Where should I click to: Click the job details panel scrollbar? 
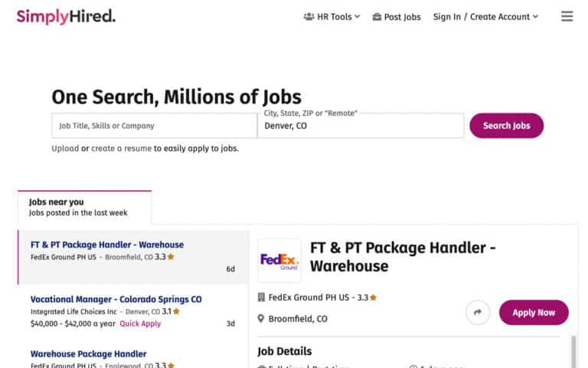point(573,351)
